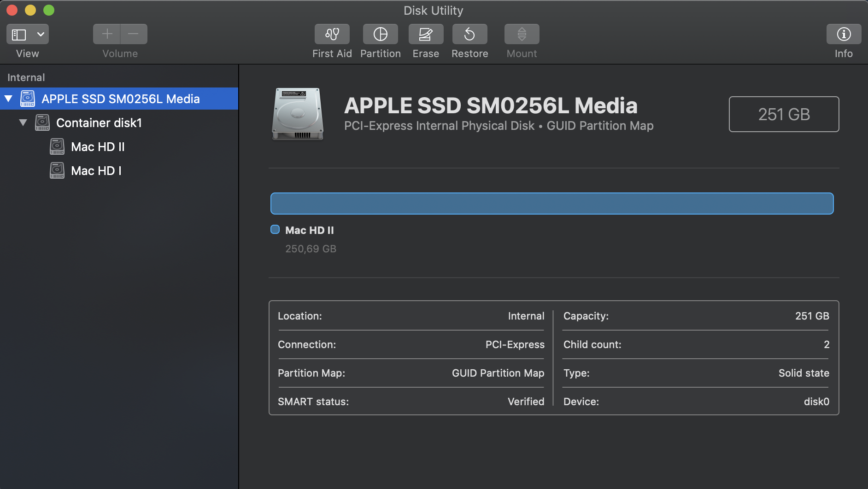Click the Mount toolbar icon

click(522, 34)
